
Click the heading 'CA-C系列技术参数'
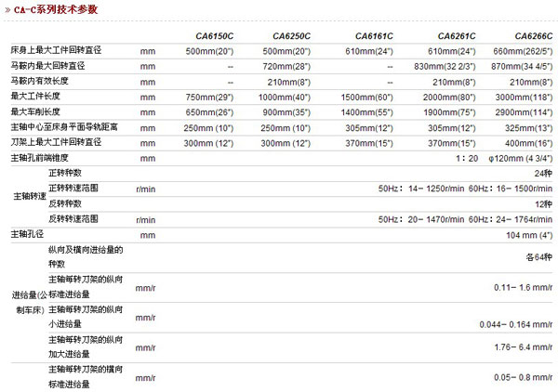coord(56,9)
